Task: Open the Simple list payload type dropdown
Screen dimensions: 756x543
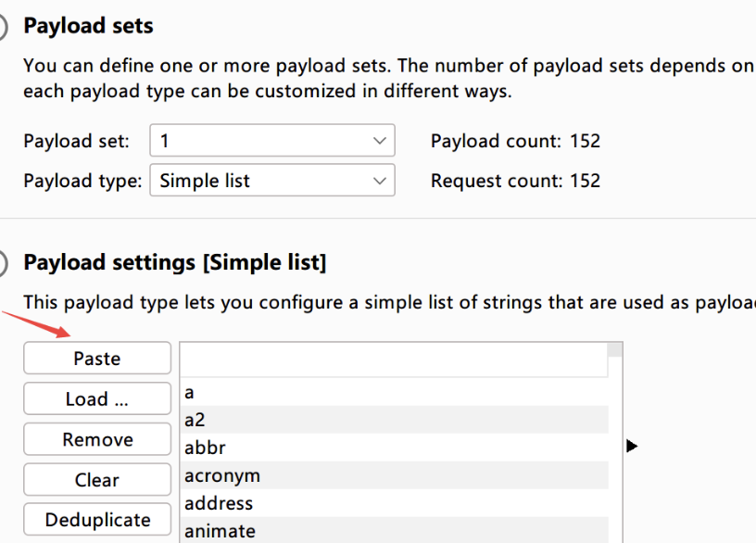Action: tap(271, 181)
